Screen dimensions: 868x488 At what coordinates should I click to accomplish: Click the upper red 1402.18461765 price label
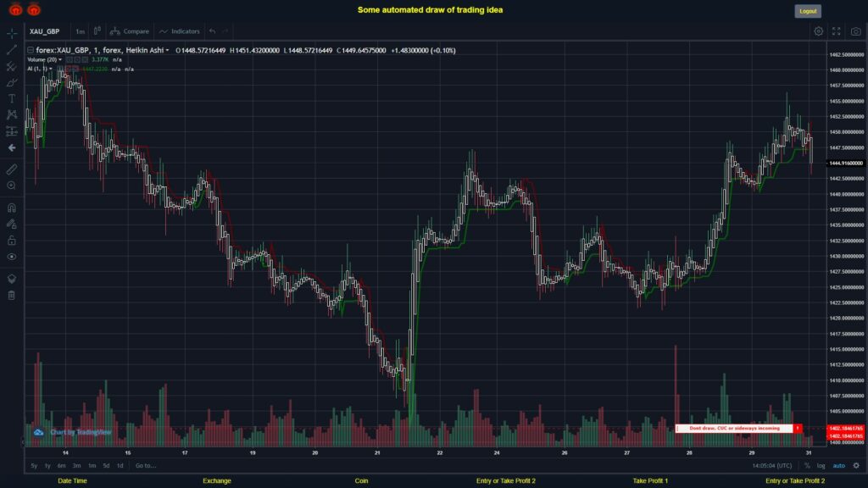845,428
